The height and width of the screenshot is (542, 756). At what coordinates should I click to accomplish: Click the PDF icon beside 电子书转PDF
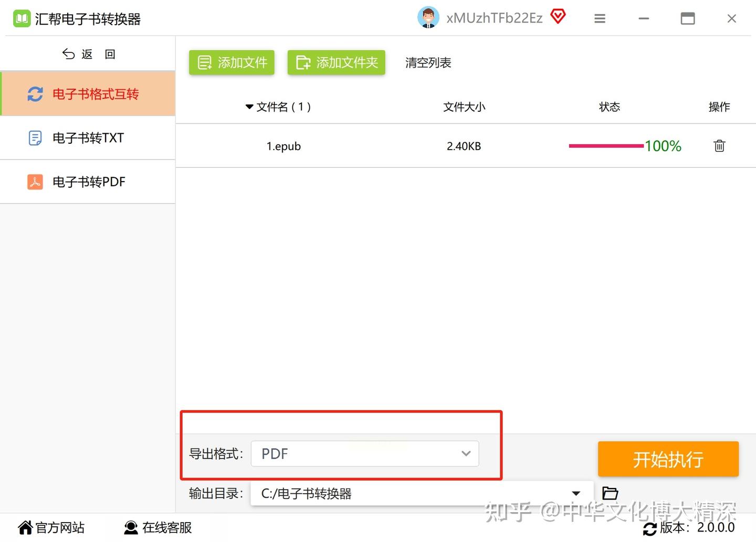click(35, 182)
